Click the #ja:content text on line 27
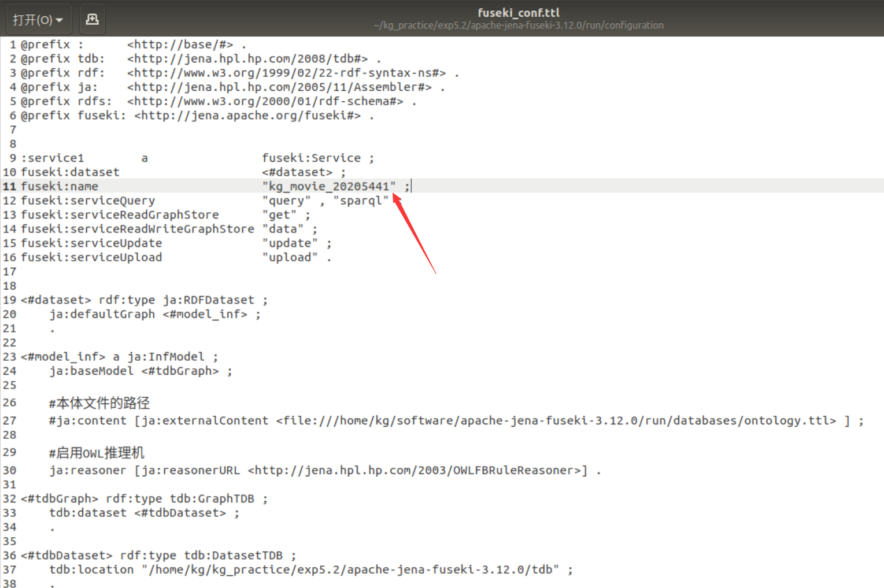Screen dimensions: 884x588 coord(88,420)
